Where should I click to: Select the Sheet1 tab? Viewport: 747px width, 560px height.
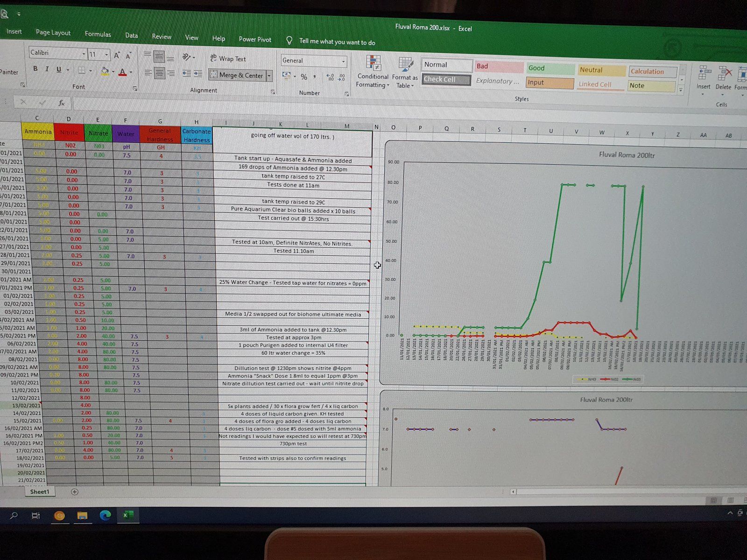(x=39, y=491)
